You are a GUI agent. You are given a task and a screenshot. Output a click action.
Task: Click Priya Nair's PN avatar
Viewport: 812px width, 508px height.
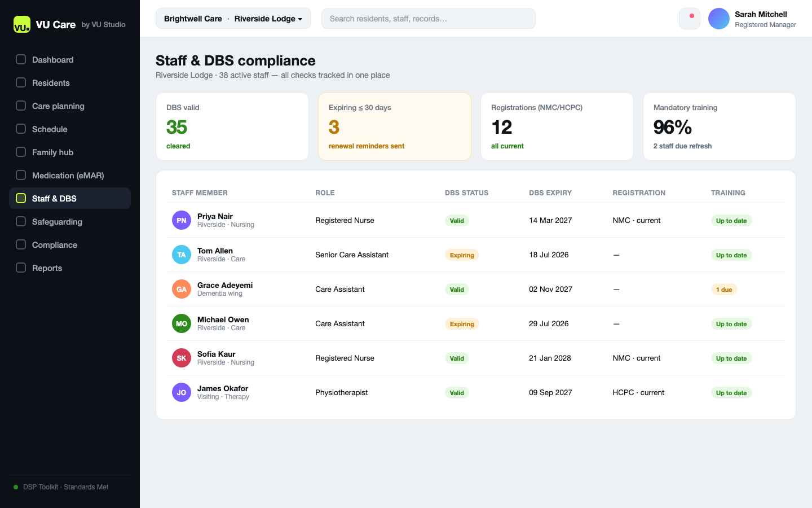tap(182, 220)
